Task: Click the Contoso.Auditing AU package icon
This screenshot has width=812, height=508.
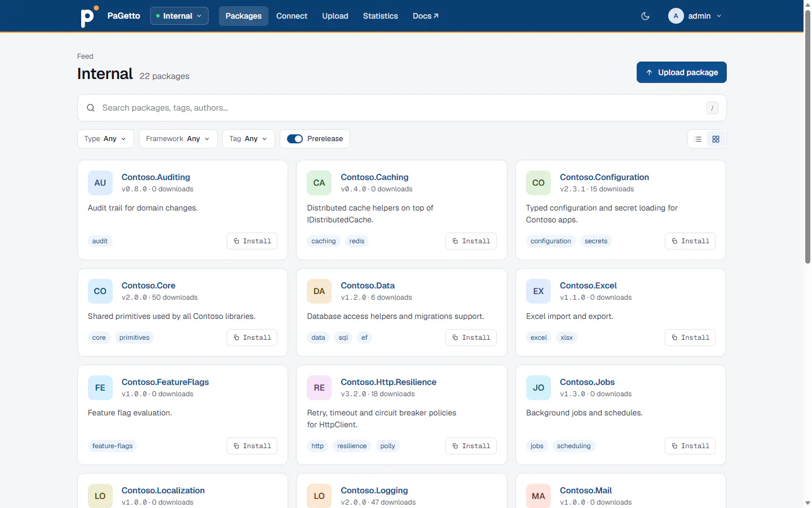Action: [x=100, y=183]
